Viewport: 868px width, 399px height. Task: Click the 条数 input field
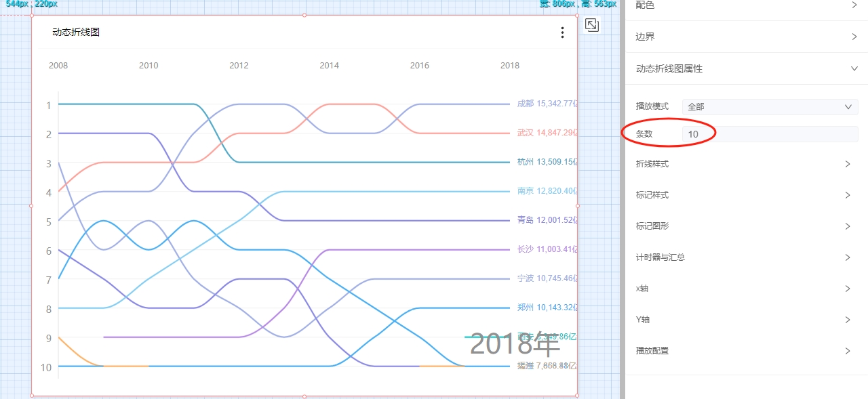770,134
